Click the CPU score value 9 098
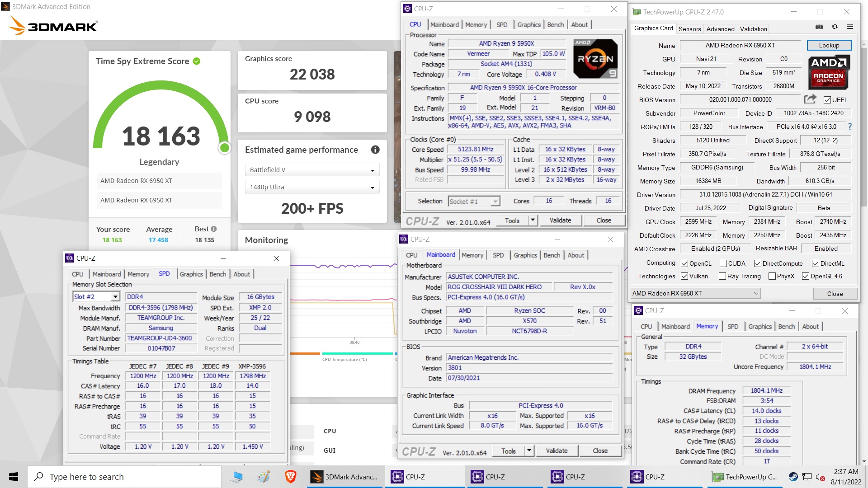Screen dimensions: 868x488 312,117
